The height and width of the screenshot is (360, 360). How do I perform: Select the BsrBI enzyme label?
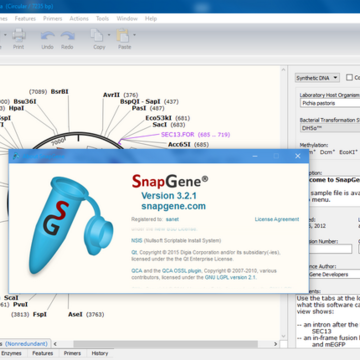pyautogui.click(x=60, y=91)
